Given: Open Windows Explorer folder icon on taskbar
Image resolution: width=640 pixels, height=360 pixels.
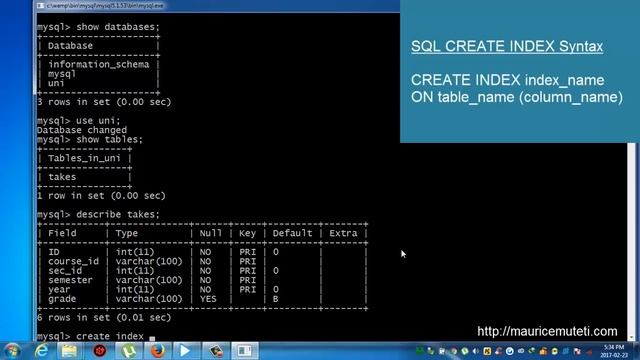Looking at the screenshot, I should pos(69,351).
